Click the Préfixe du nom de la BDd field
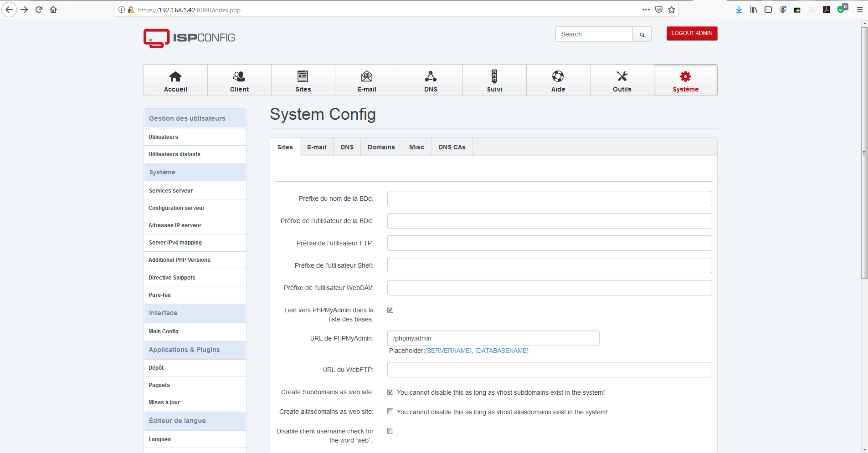Screen dimensions: 868x453 (550, 199)
